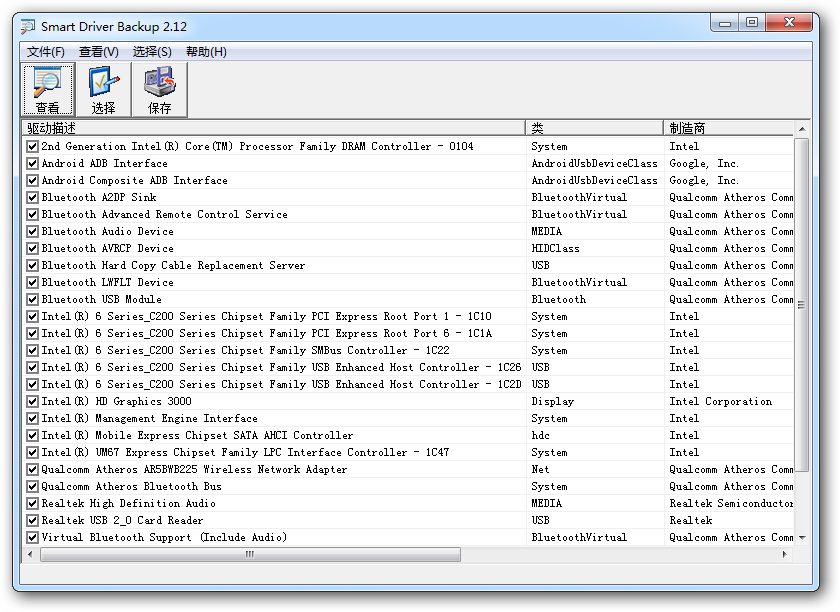
Task: Toggle Realtek USB 2_0 Card Reader checkbox
Action: click(x=32, y=520)
